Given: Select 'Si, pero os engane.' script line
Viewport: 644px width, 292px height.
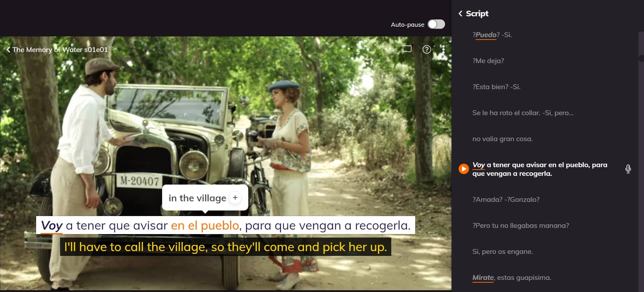Looking at the screenshot, I should pyautogui.click(x=502, y=251).
